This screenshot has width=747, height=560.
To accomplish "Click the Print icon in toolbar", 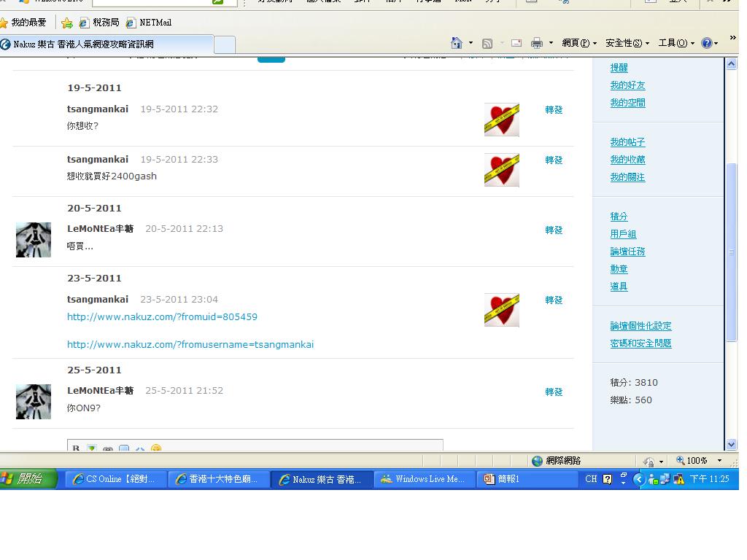I will 537,43.
